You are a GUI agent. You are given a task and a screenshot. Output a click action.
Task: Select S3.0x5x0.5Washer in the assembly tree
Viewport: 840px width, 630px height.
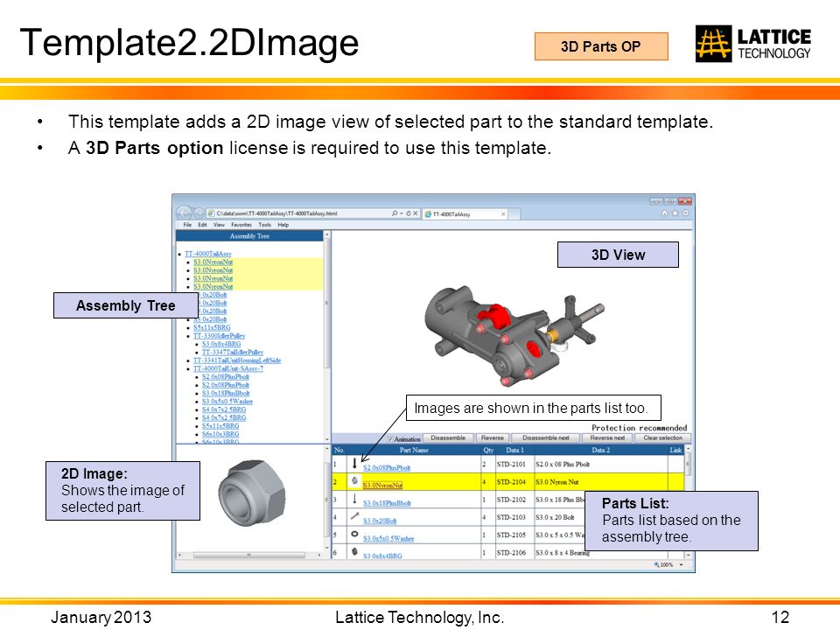[227, 402]
